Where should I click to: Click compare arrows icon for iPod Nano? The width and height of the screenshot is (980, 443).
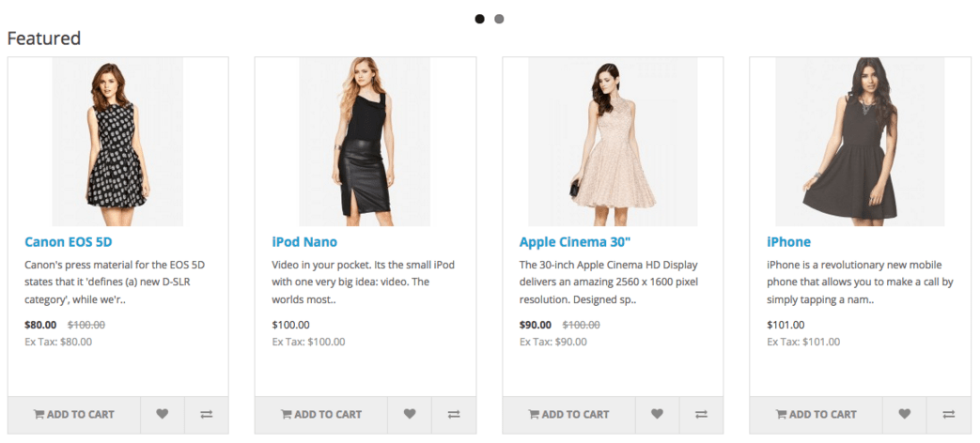(x=455, y=414)
